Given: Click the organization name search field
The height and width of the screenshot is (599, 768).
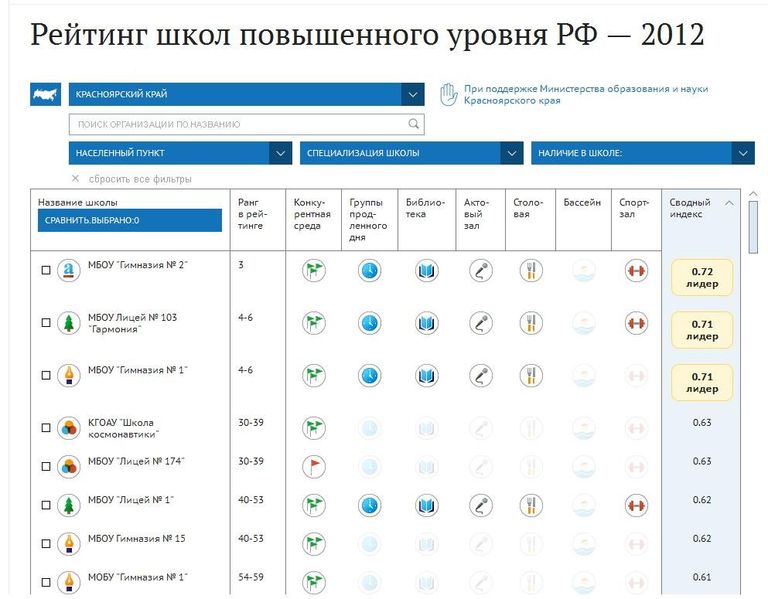Looking at the screenshot, I should coord(246,124).
